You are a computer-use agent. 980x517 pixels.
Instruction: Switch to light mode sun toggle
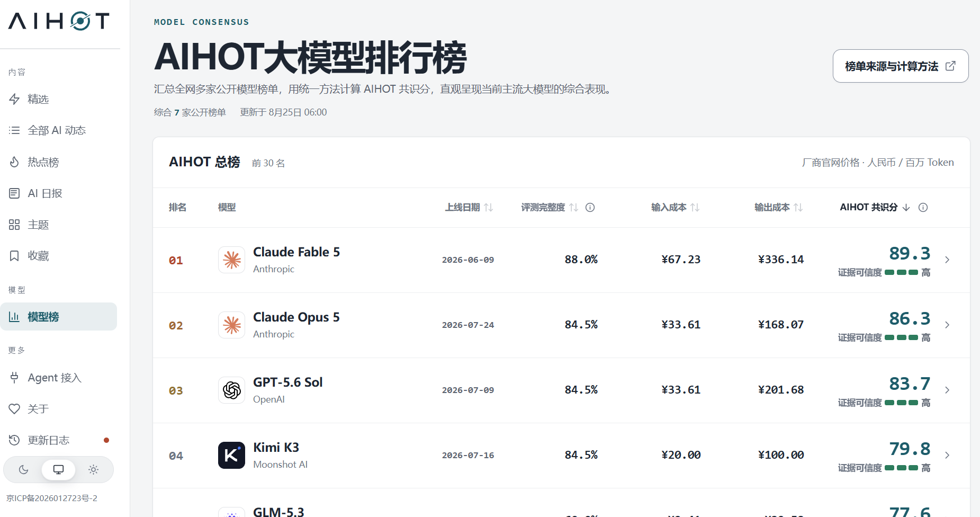pos(93,470)
